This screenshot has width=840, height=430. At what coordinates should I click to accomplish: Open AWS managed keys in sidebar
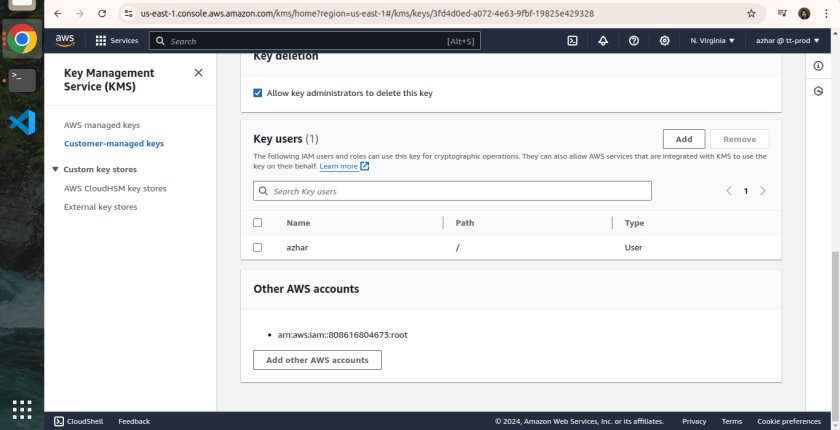[x=102, y=125]
